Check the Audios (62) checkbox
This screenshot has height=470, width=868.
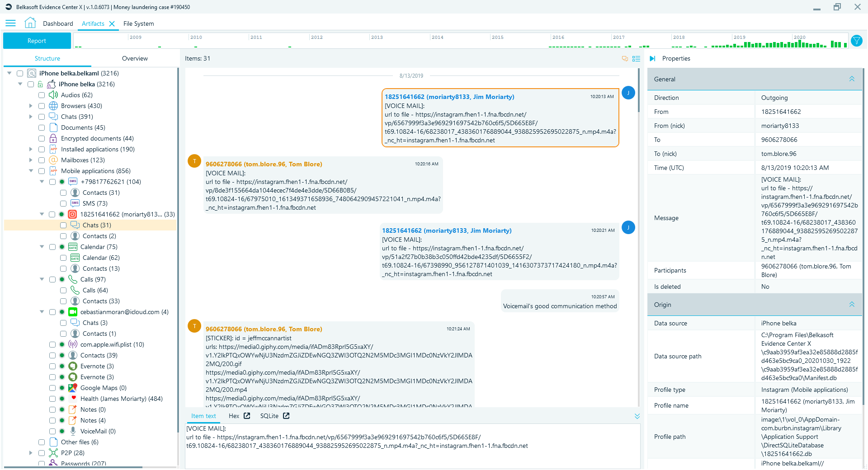[x=42, y=95]
